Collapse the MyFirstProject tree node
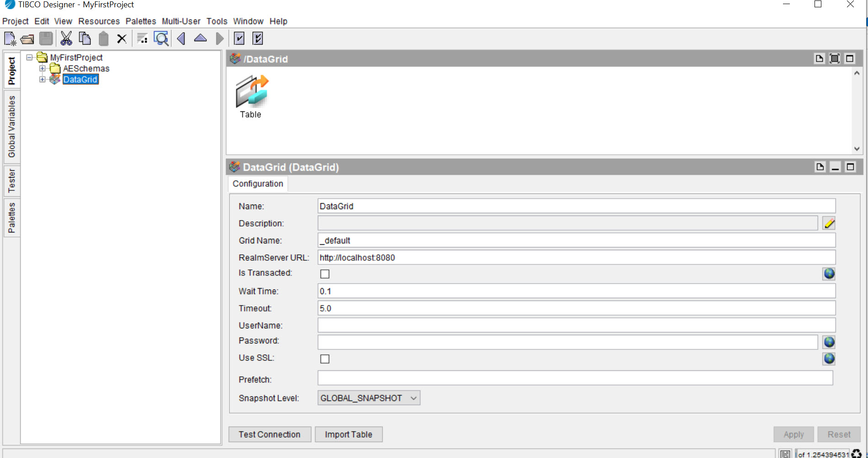The image size is (868, 458). (x=30, y=58)
